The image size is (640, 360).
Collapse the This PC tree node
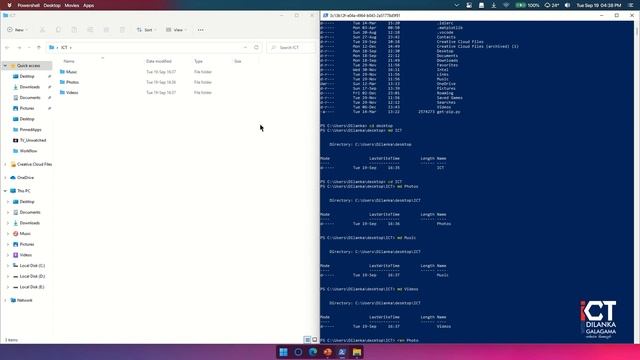5,191
